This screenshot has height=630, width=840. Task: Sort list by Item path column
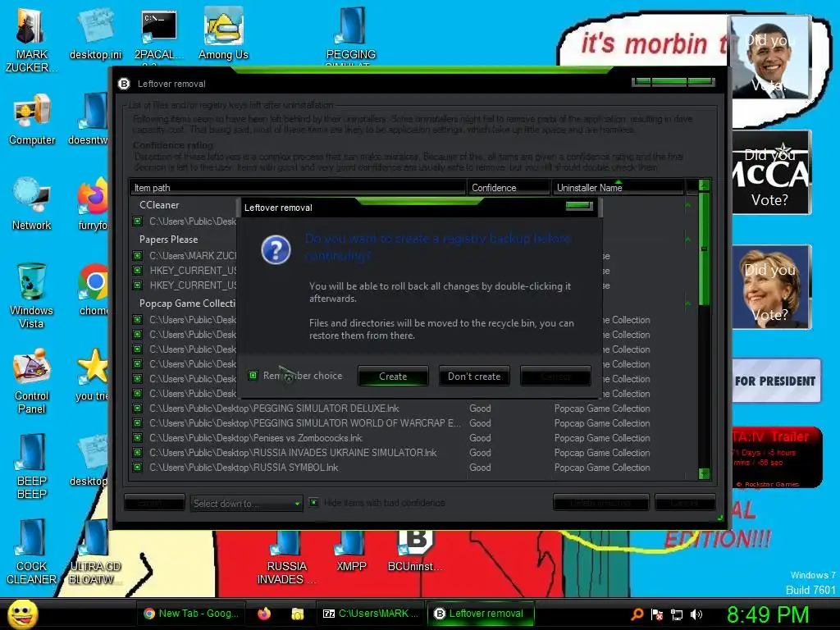coord(297,188)
